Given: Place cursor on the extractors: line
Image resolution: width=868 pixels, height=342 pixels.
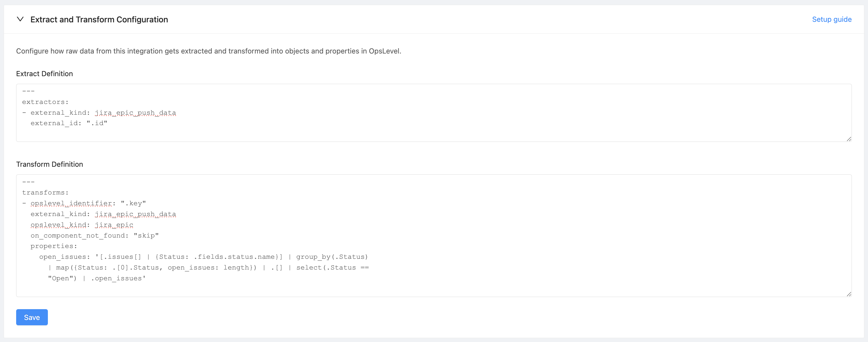Looking at the screenshot, I should tap(45, 102).
